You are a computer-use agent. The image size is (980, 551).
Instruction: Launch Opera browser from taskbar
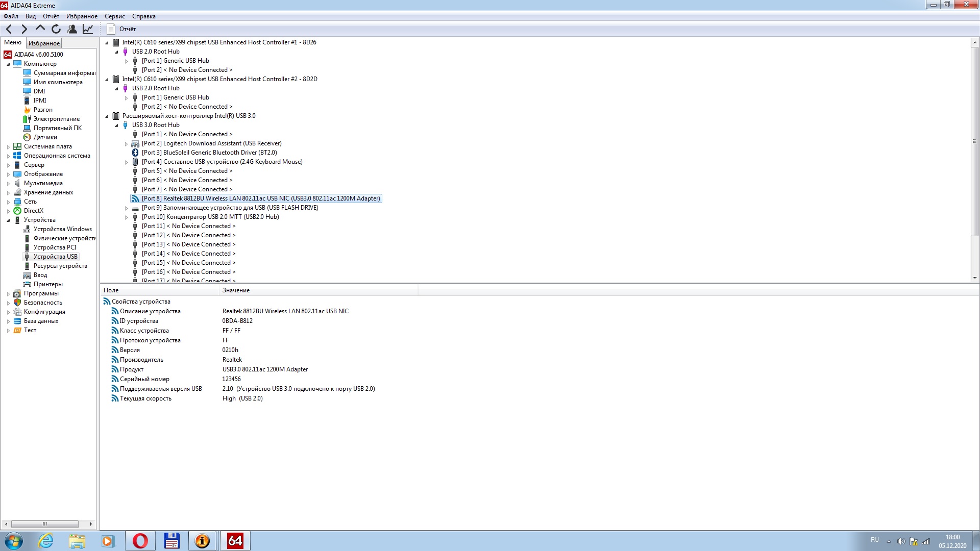[140, 541]
